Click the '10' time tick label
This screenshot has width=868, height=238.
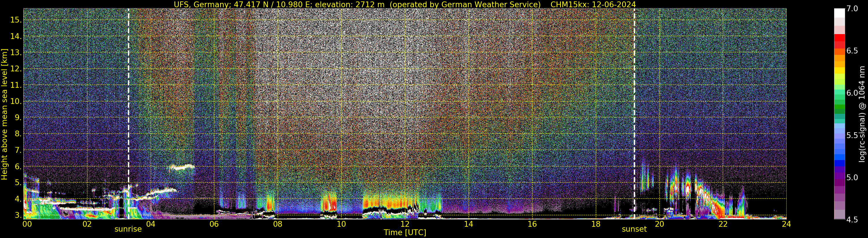click(341, 224)
